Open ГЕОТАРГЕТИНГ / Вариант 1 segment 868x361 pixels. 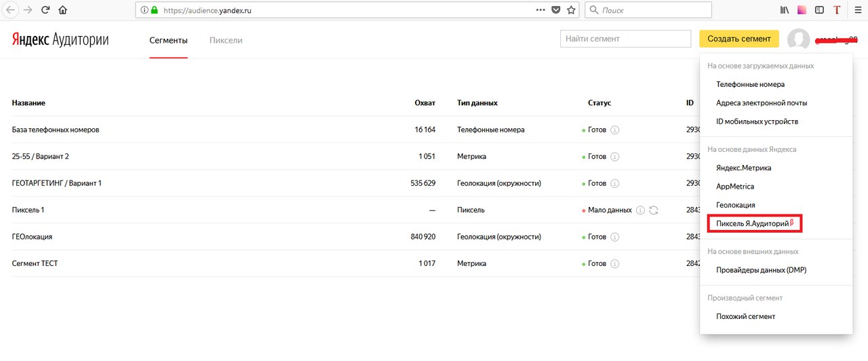(56, 183)
